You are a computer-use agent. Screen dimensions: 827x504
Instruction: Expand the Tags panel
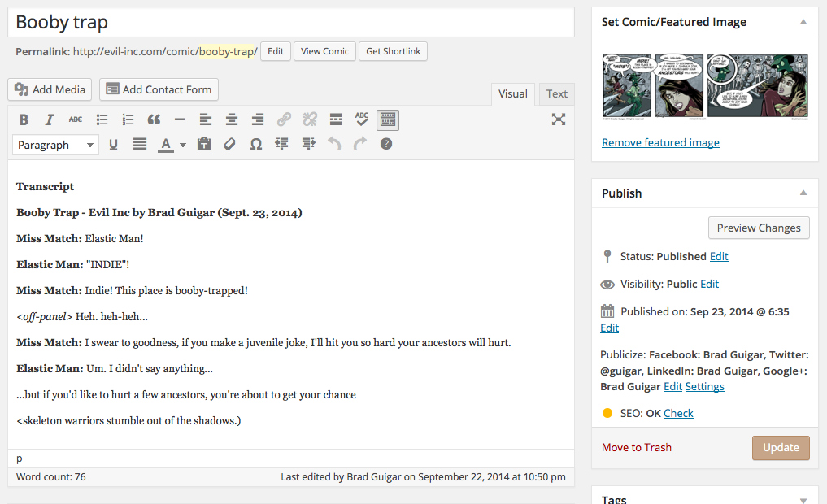click(x=803, y=499)
